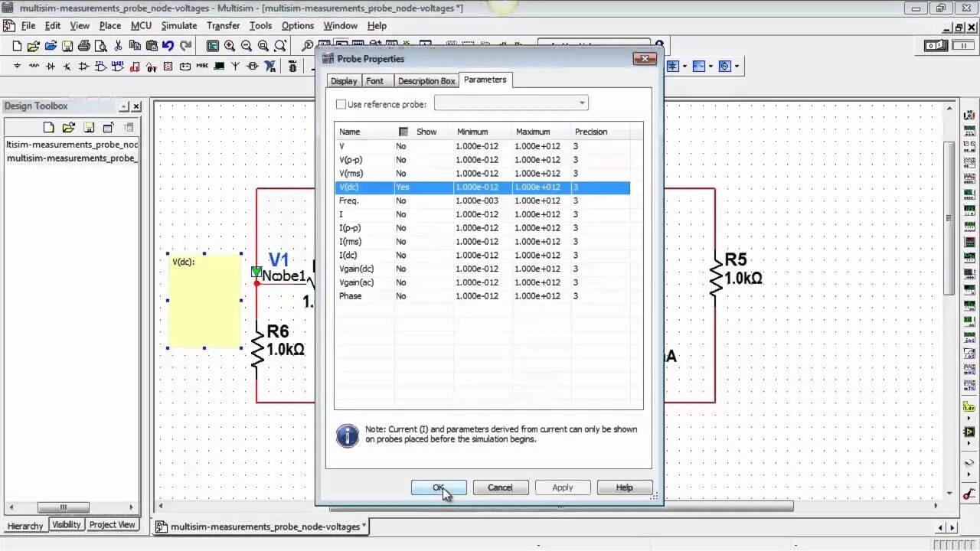Click the Print Preview toolbar icon
This screenshot has height=551, width=980.
[100, 46]
